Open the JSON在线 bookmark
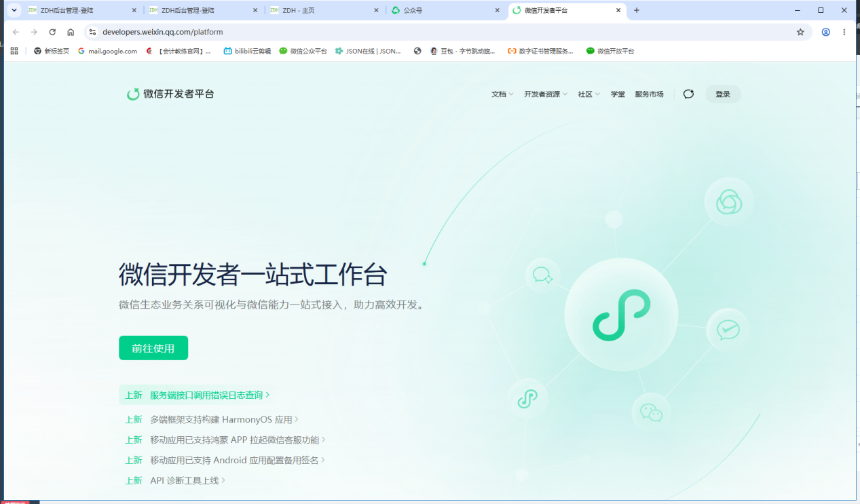860x504 pixels. tap(368, 51)
